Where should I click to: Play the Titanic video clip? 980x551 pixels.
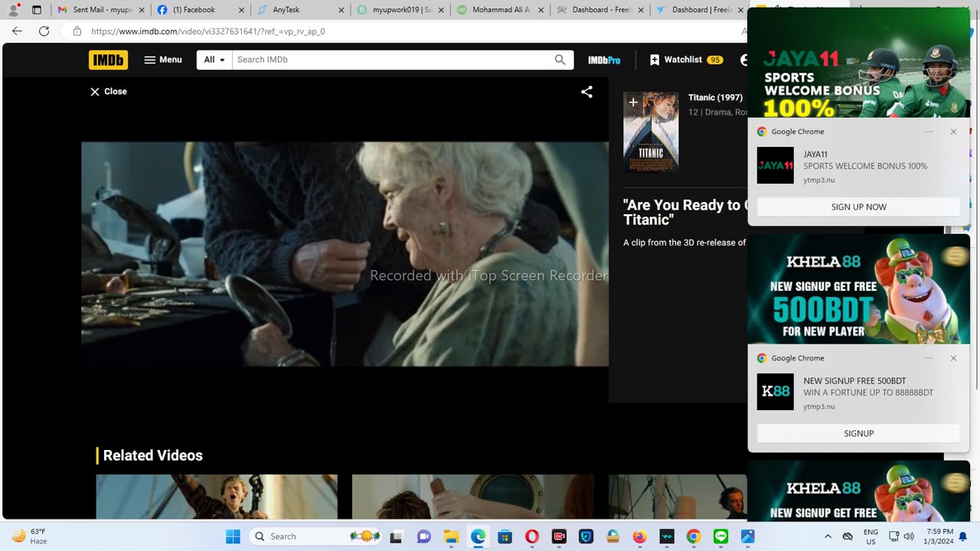pyautogui.click(x=345, y=254)
